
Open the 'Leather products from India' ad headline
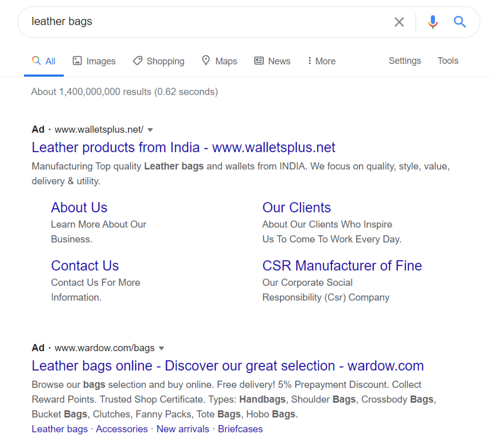click(184, 147)
